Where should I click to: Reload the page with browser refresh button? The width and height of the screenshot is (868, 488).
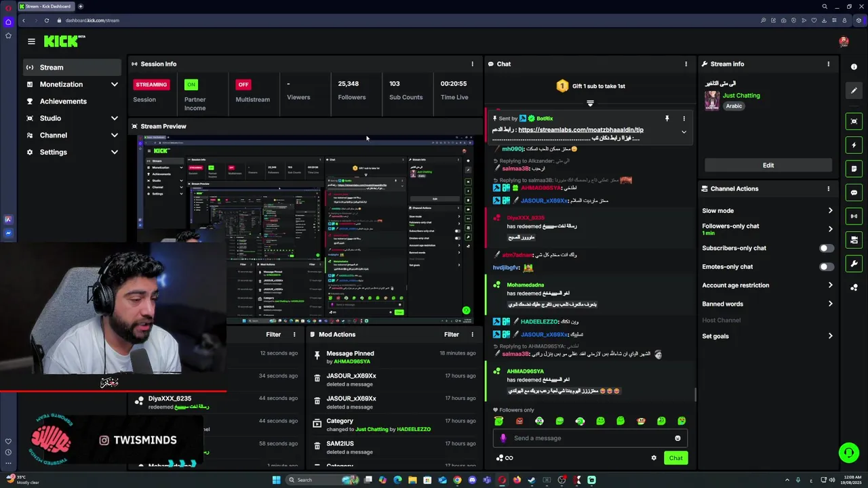tap(46, 20)
